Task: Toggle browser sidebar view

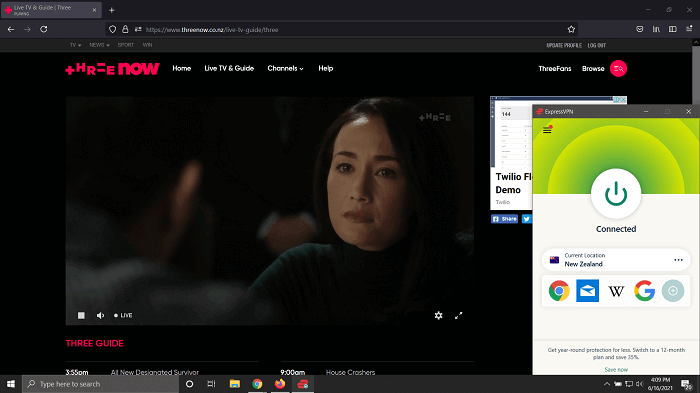Action: pos(672,29)
